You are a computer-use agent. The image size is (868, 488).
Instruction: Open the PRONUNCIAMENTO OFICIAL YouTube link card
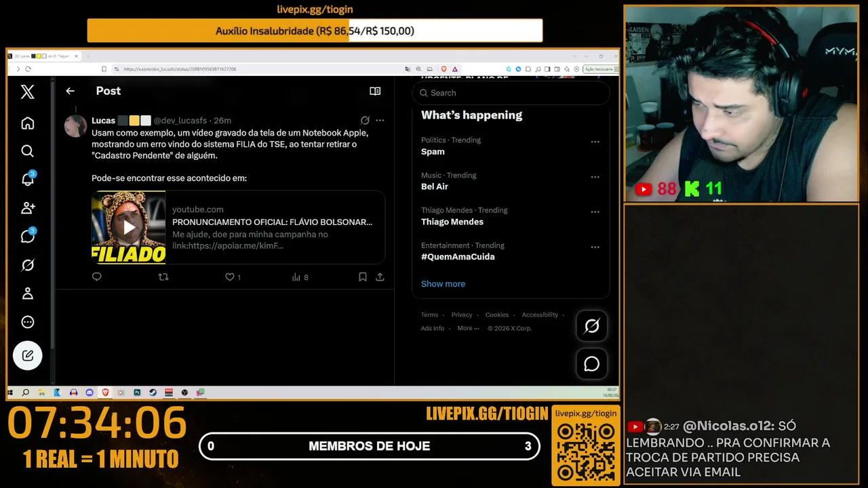238,227
